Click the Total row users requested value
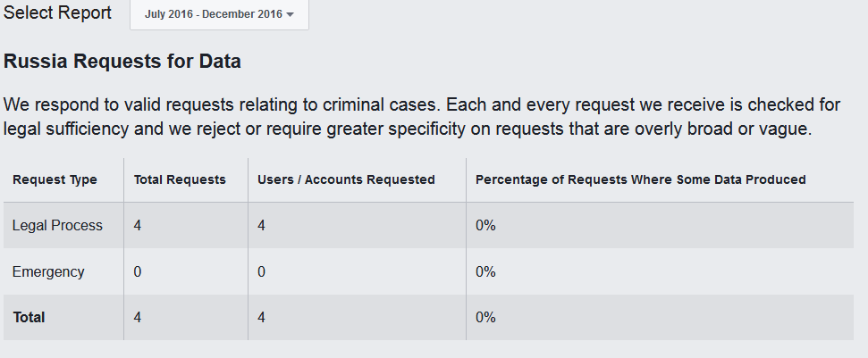Screen dimensions: 868x358 (x=261, y=318)
